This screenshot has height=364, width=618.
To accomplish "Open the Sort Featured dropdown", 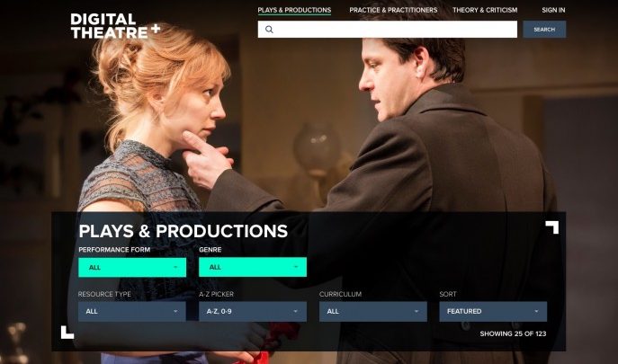I will click(493, 311).
